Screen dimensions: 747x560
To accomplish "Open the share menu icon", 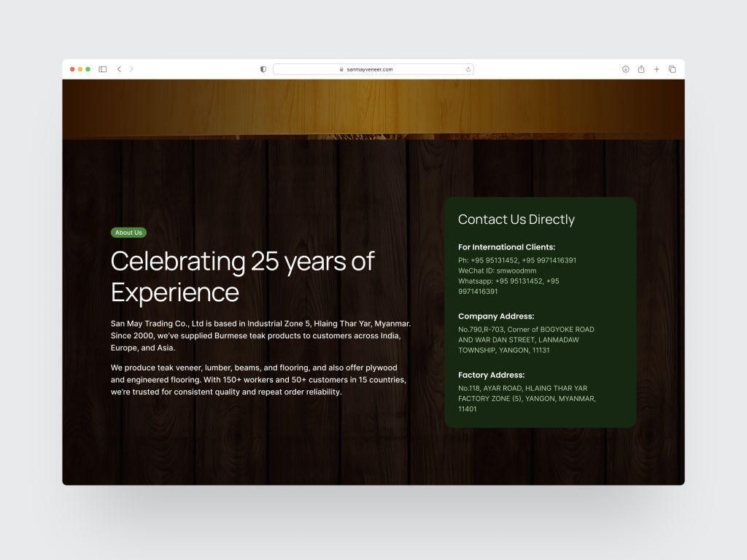I will pyautogui.click(x=641, y=69).
